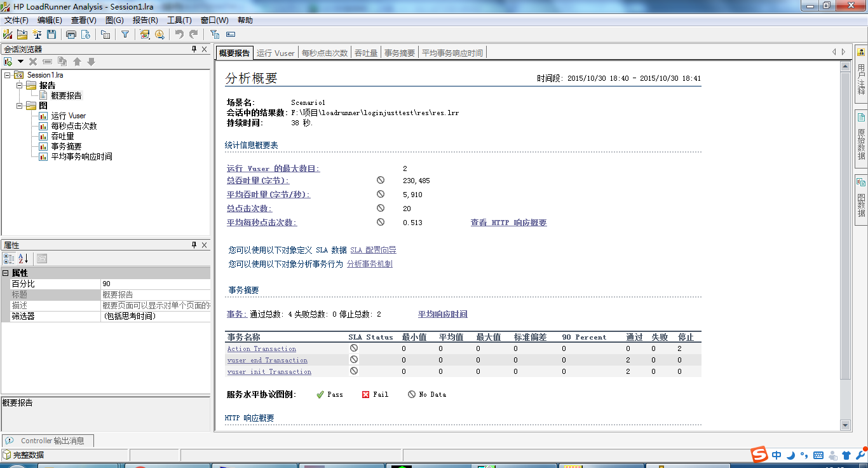Sort properties alphabetically with A-Z icon
This screenshot has height=468, width=868.
point(24,258)
